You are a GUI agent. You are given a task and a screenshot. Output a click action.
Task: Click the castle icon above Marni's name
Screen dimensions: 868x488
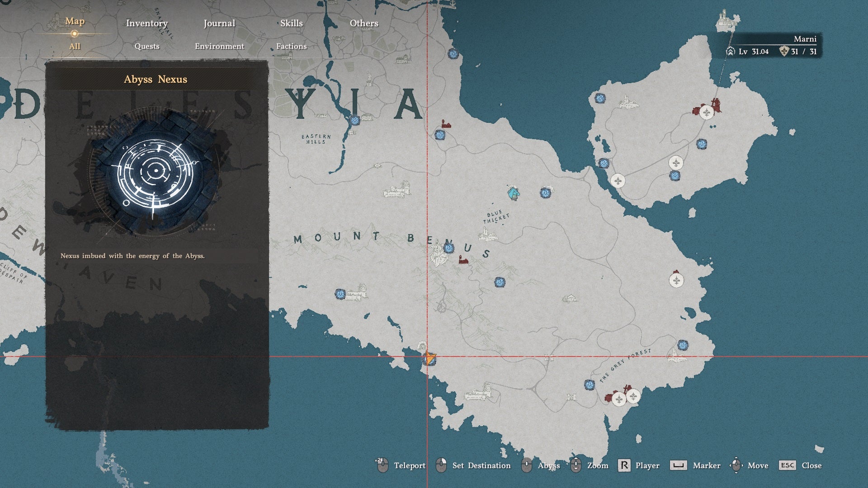[727, 20]
